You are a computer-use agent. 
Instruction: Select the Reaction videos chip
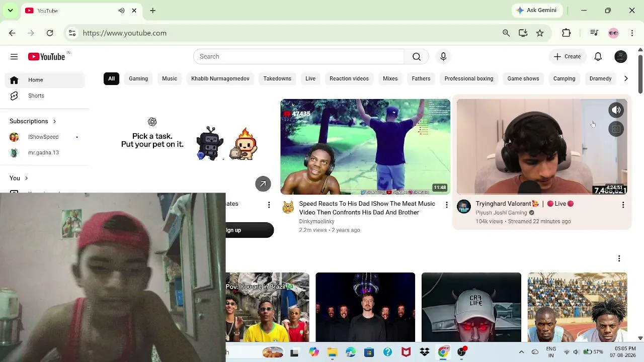pyautogui.click(x=349, y=78)
